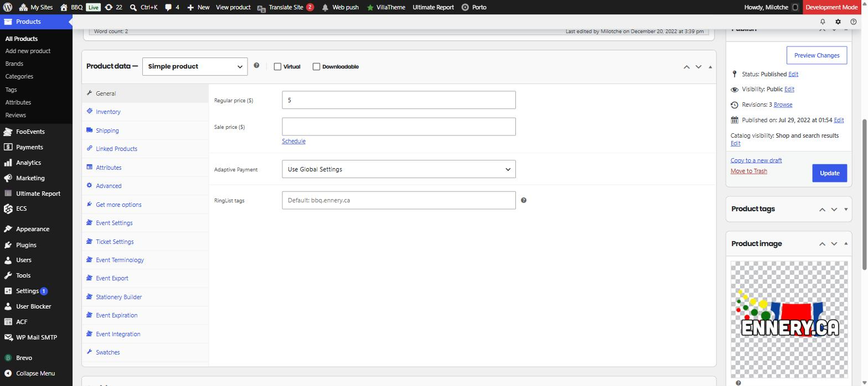Screen dimensions: 868x386
Task: Click help icon next to product type
Action: [256, 65]
